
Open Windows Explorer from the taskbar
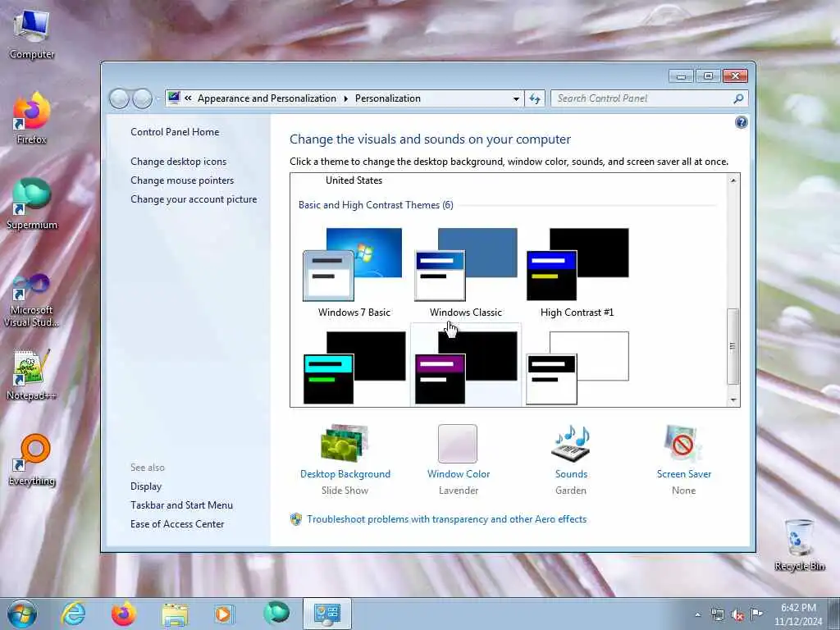click(175, 614)
